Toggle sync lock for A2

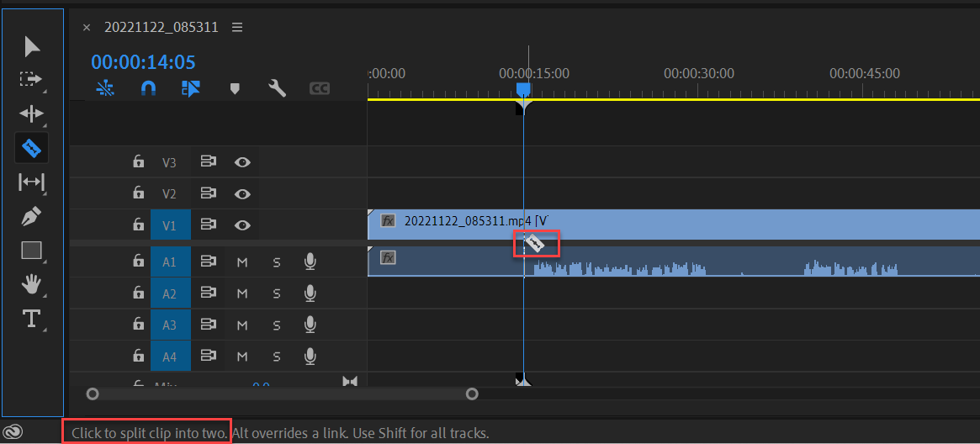click(208, 293)
